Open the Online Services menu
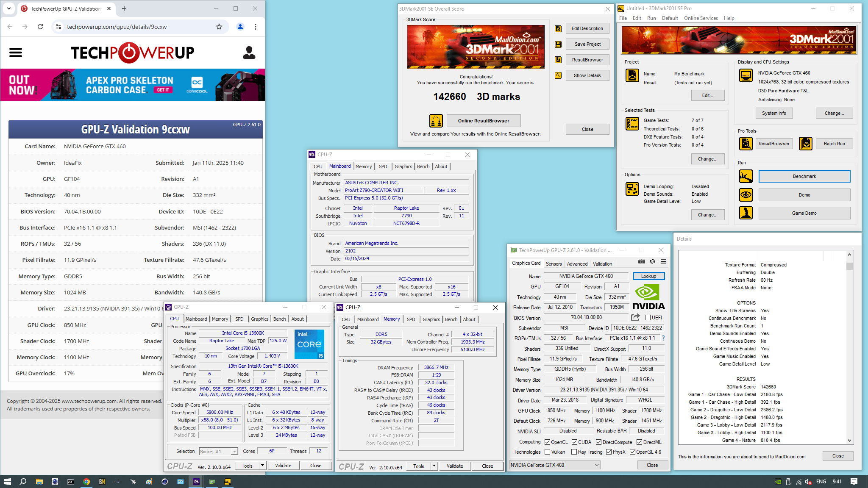 (701, 18)
